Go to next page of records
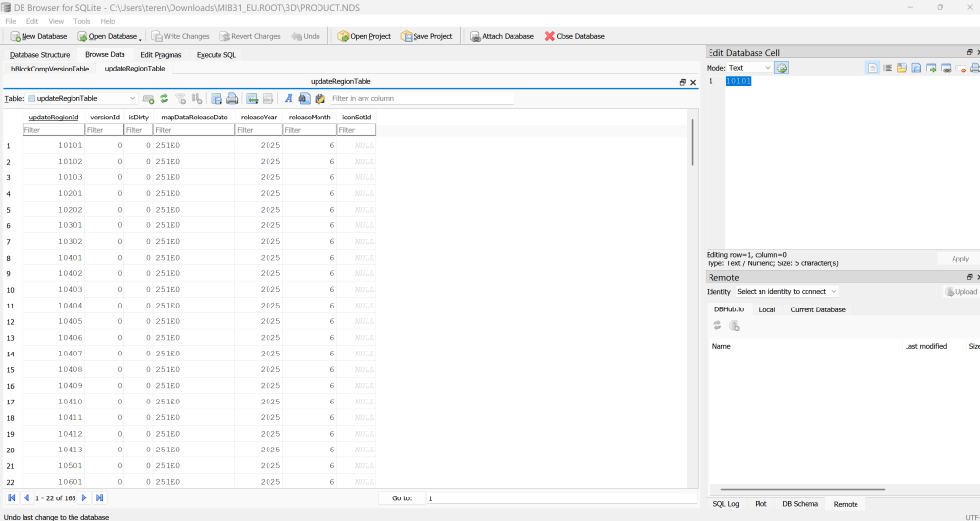 coord(84,497)
